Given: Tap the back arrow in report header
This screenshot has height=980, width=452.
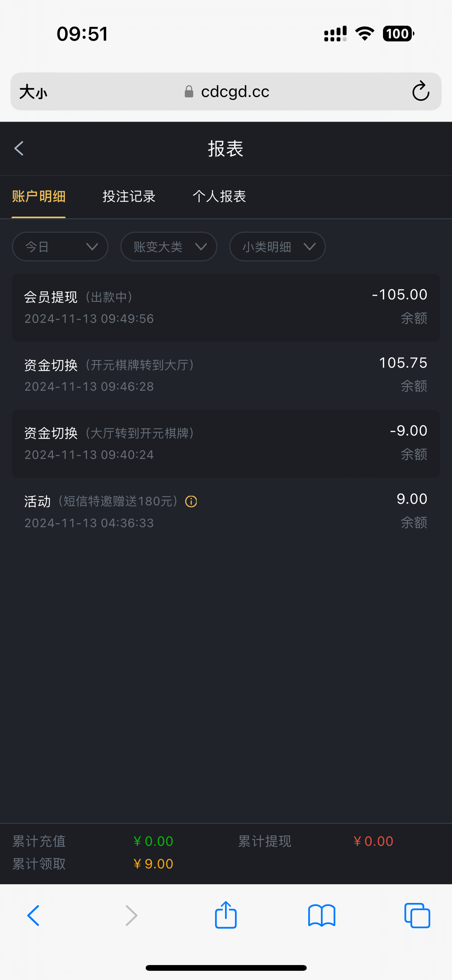Looking at the screenshot, I should (x=19, y=148).
